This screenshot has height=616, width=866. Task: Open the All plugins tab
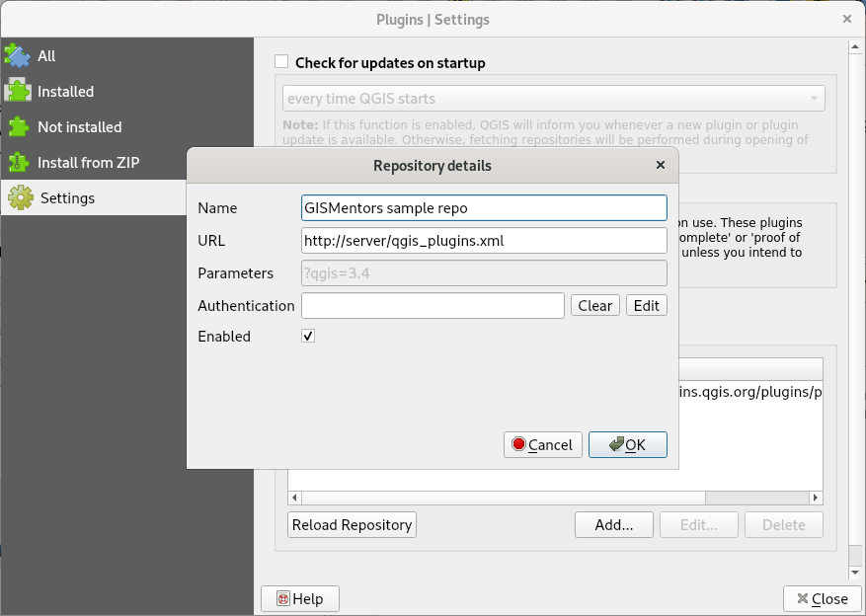(127, 55)
